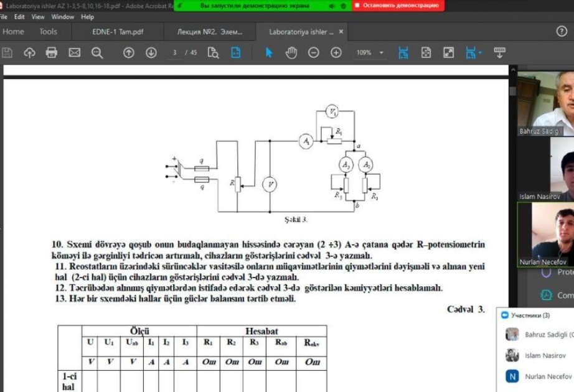This screenshot has height=392, width=574.
Task: Click the current page number field
Action: tap(174, 53)
